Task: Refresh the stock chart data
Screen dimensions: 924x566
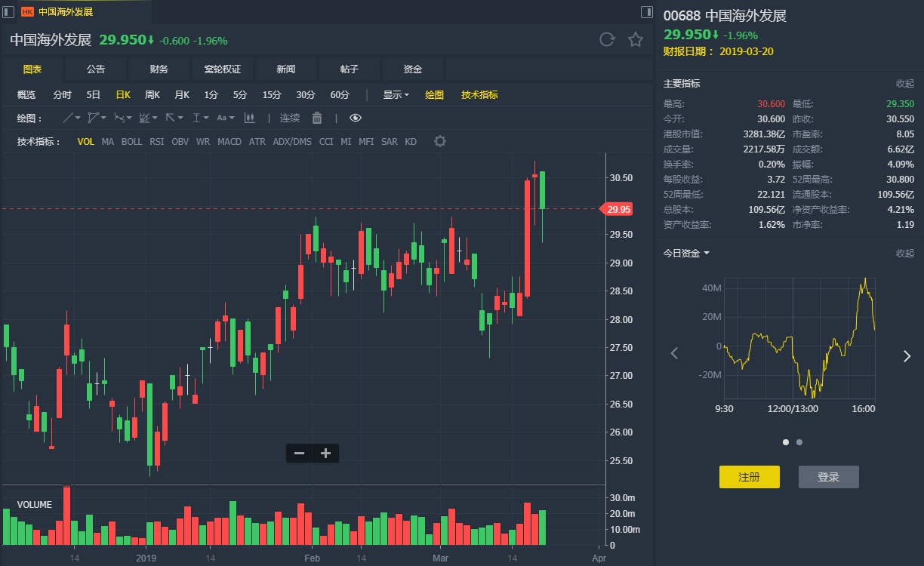Action: 607,40
